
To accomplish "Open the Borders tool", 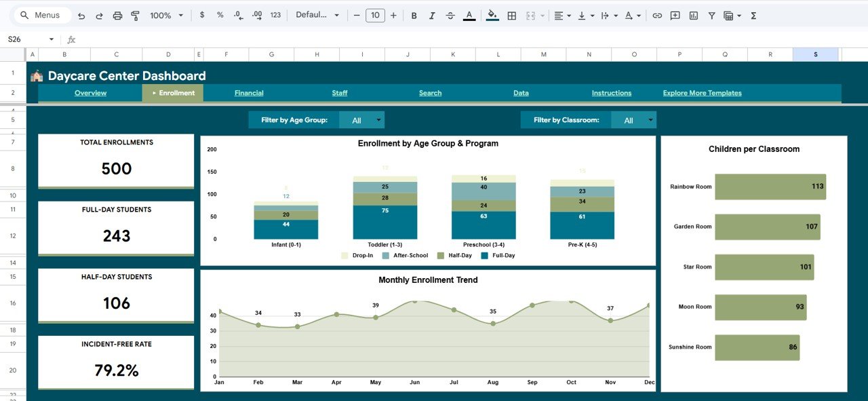I will point(512,15).
